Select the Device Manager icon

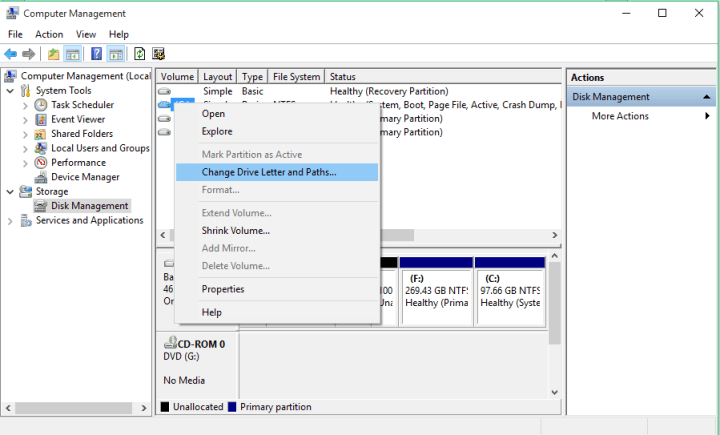point(41,177)
